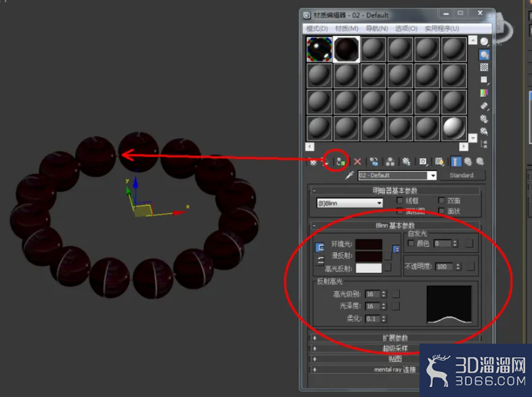The width and height of the screenshot is (532, 397).
Task: Click Make Material Copy icon
Action: point(374,162)
